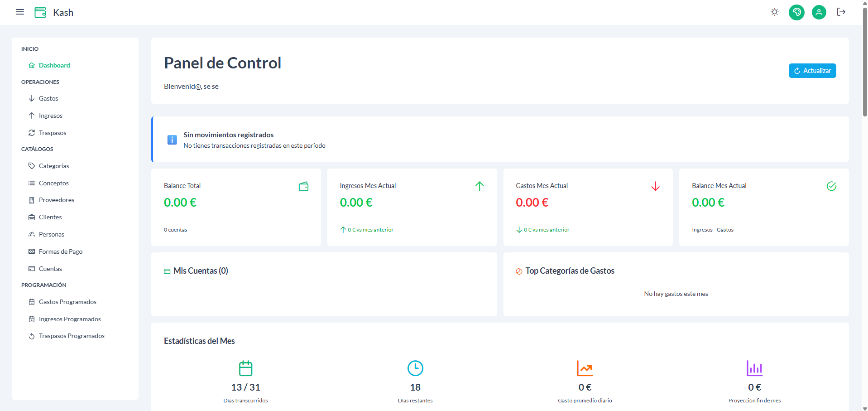Open the color theme palette picker
This screenshot has width=868, height=411.
click(x=796, y=12)
